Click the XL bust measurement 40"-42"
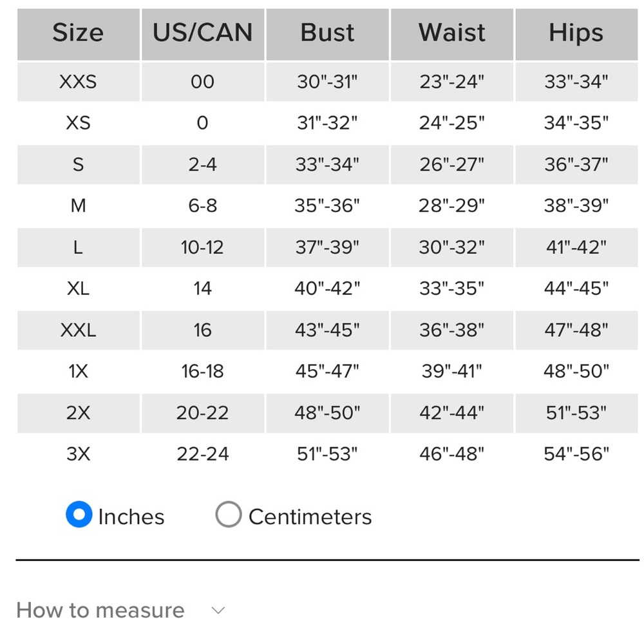 pos(327,289)
